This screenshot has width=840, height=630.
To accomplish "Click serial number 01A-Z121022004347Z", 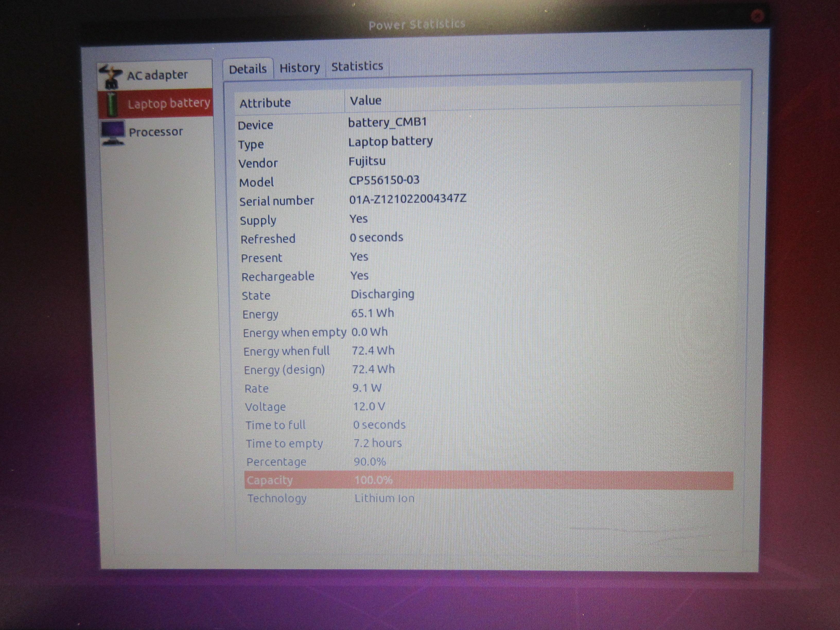I will 407,199.
